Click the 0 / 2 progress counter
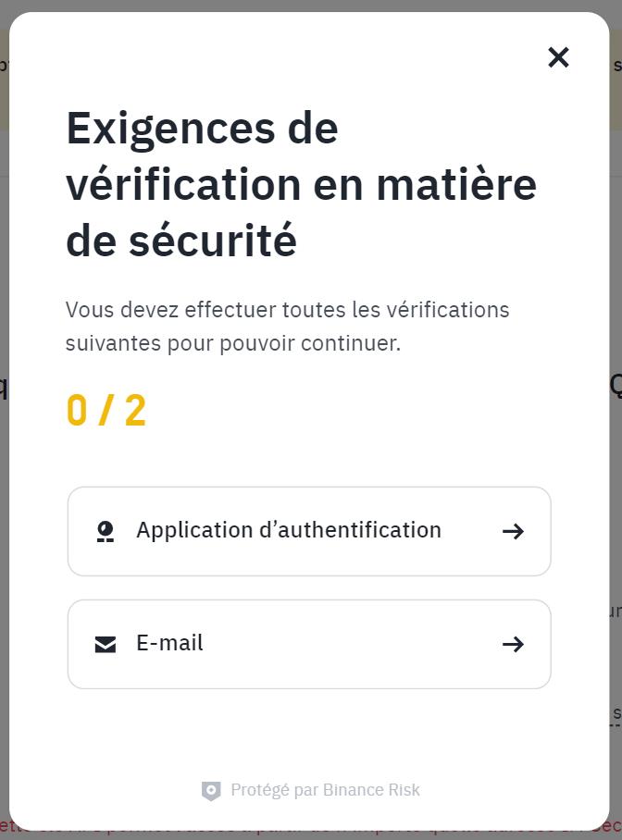This screenshot has width=622, height=840. (106, 411)
